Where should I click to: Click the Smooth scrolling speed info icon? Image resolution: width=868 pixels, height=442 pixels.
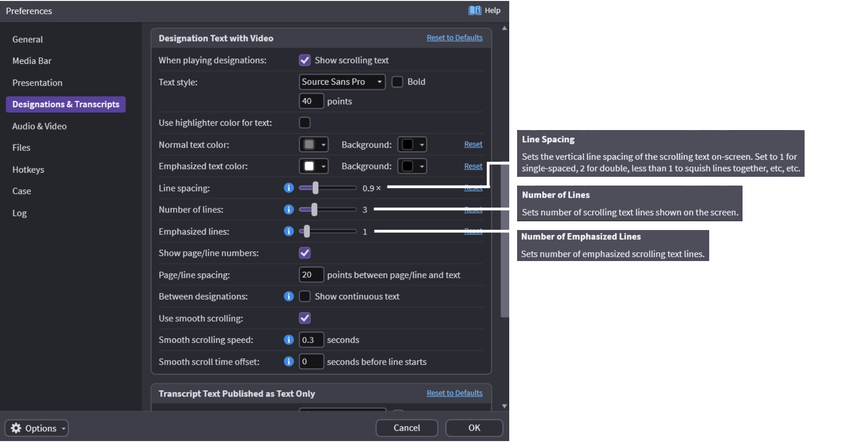[288, 340]
